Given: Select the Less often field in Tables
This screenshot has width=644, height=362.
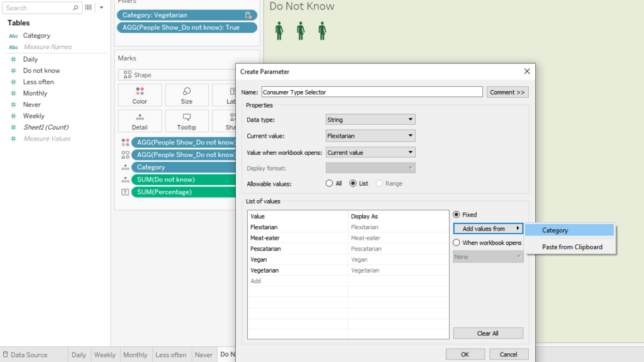Looking at the screenshot, I should (x=38, y=82).
